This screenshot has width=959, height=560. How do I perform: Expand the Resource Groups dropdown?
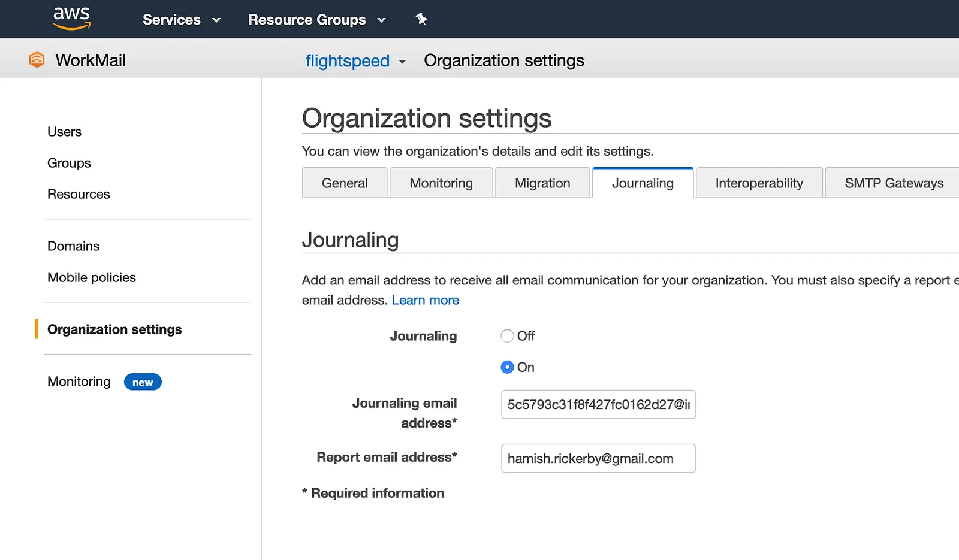[316, 20]
